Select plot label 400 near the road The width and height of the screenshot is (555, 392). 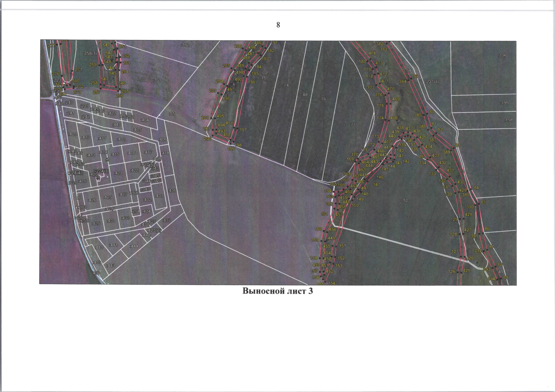[x=96, y=273]
